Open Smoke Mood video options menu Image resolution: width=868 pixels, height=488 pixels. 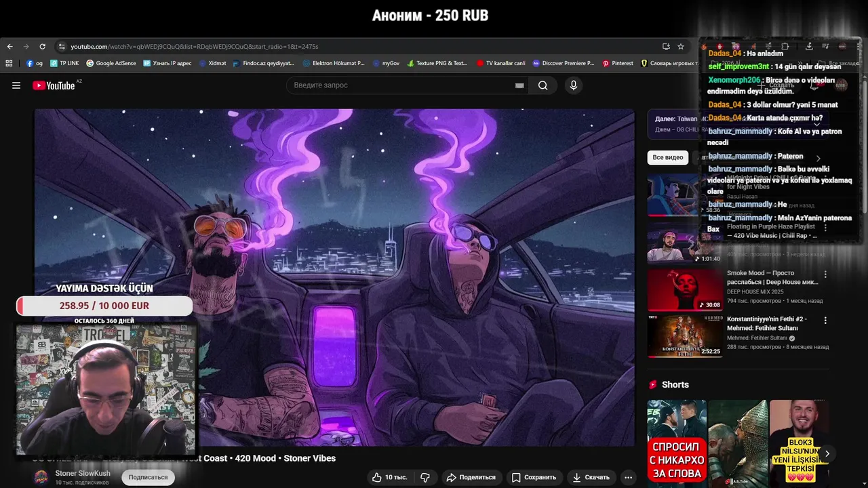[825, 274]
